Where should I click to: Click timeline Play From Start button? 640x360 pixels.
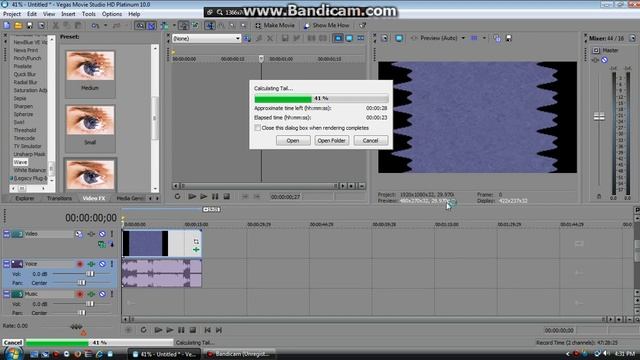[x=158, y=330]
